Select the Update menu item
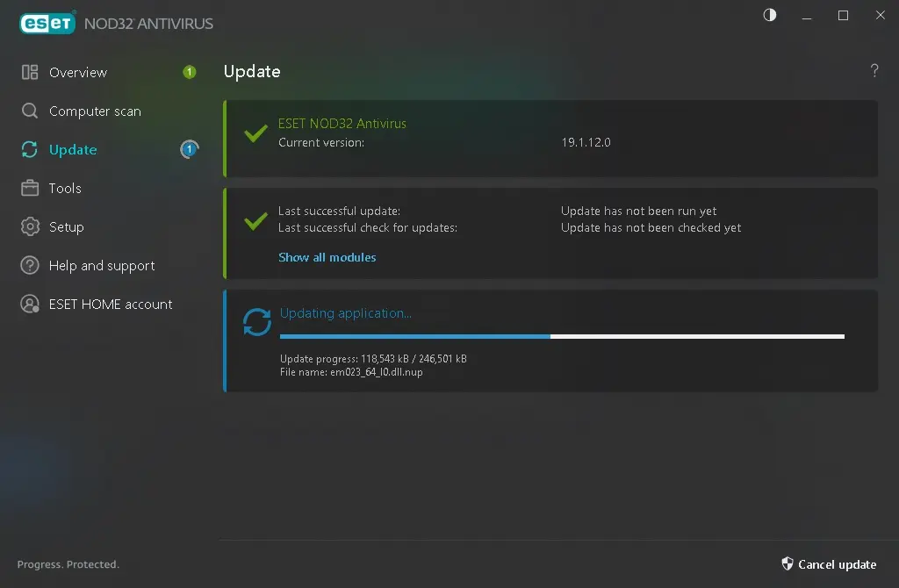The width and height of the screenshot is (899, 588). click(x=73, y=149)
